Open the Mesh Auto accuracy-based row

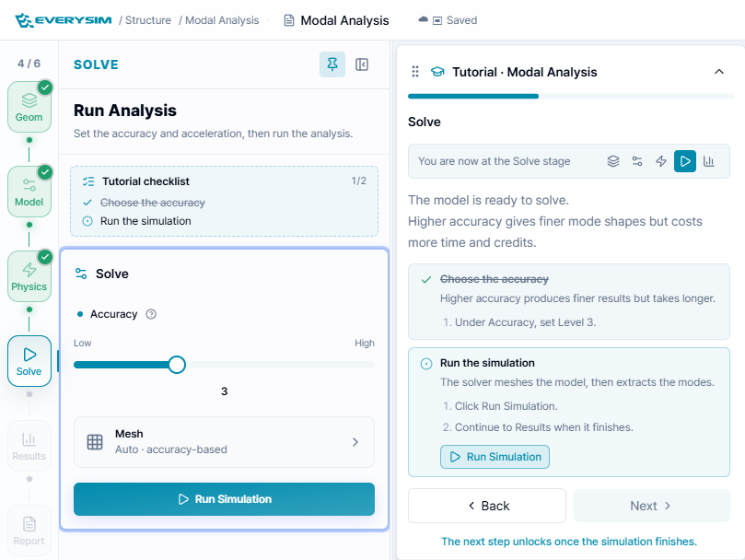tap(225, 442)
